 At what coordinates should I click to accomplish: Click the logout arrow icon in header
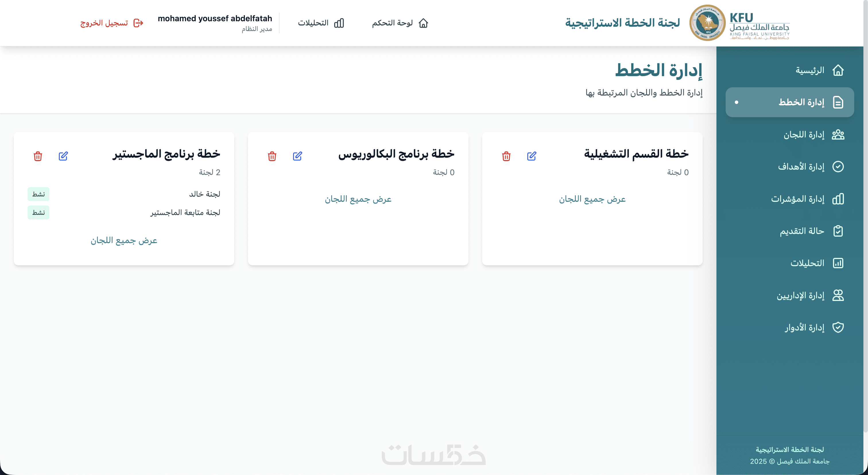coord(138,23)
